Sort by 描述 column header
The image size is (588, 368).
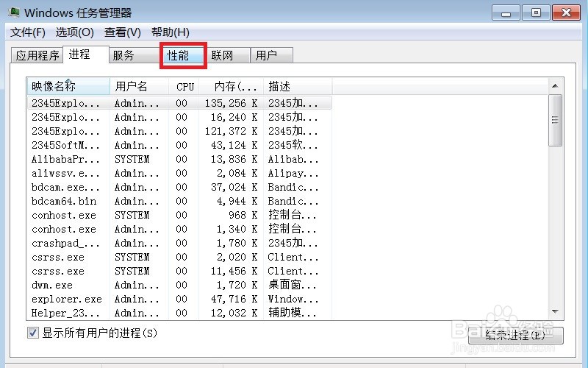tap(298, 86)
